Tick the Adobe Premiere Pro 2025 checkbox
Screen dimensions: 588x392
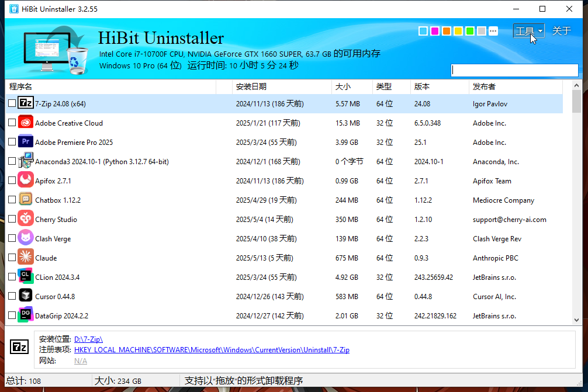[x=12, y=141]
